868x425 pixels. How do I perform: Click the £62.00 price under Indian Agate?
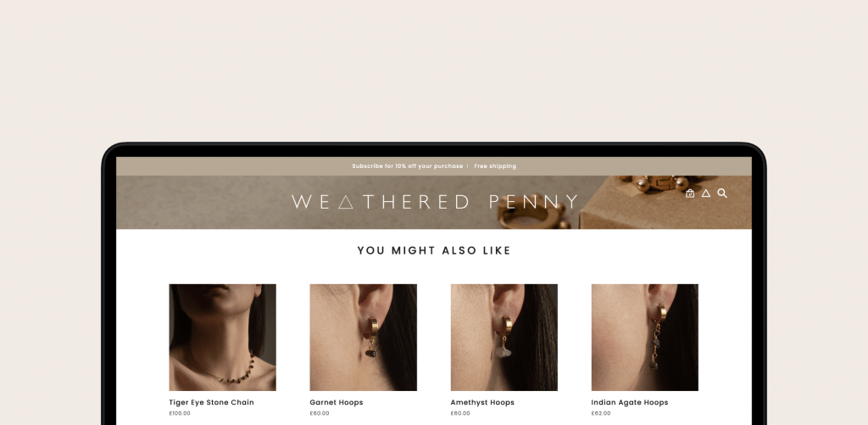[601, 413]
